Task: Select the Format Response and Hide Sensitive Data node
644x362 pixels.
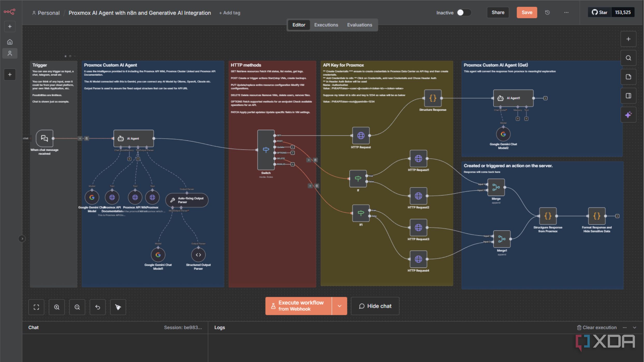Action: click(597, 216)
